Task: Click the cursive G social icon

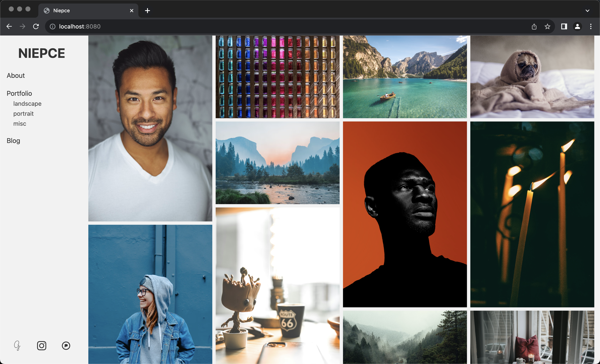Action: coord(17,345)
